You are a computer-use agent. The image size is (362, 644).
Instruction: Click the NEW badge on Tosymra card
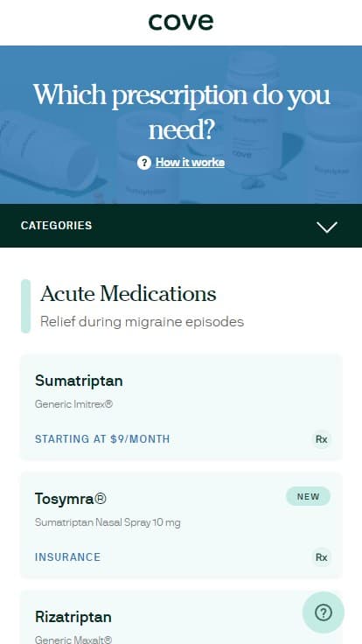point(309,496)
